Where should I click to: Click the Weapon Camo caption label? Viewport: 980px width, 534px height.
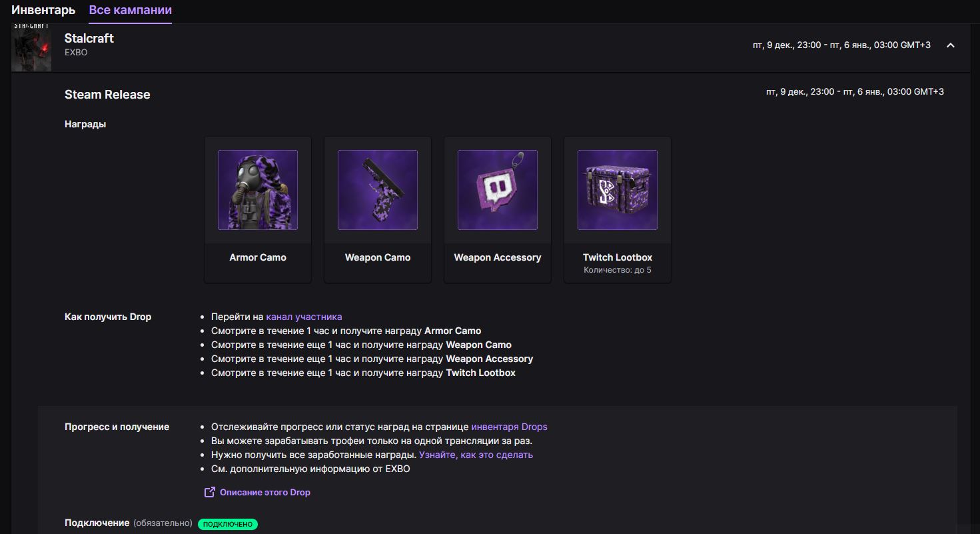tap(378, 257)
